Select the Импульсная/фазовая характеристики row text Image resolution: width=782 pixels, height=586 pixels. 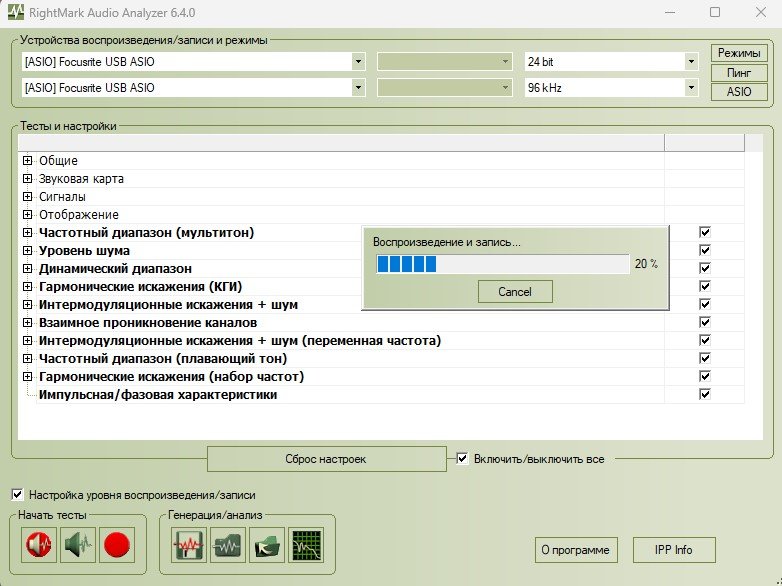click(158, 394)
